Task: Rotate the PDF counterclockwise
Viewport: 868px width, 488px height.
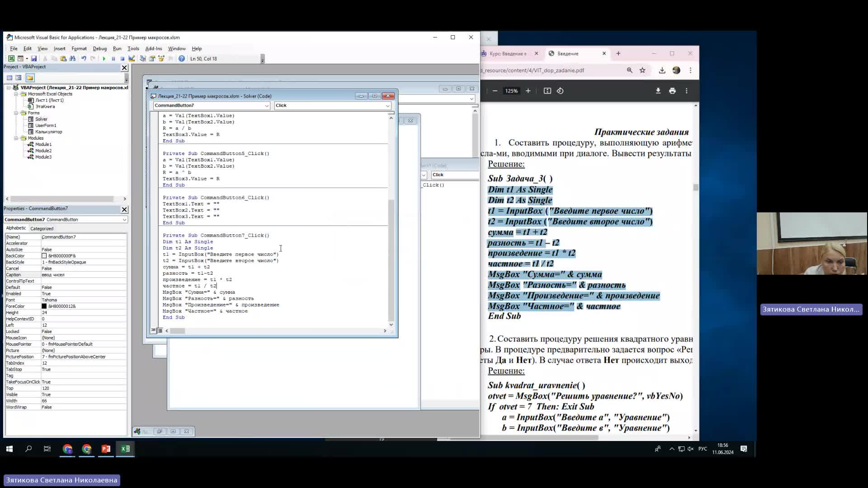Action: click(560, 91)
